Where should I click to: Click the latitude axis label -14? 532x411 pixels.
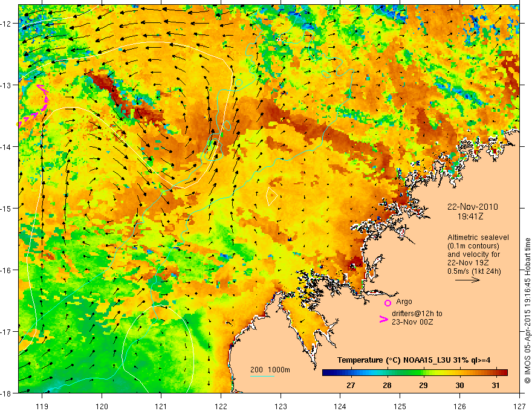point(7,147)
